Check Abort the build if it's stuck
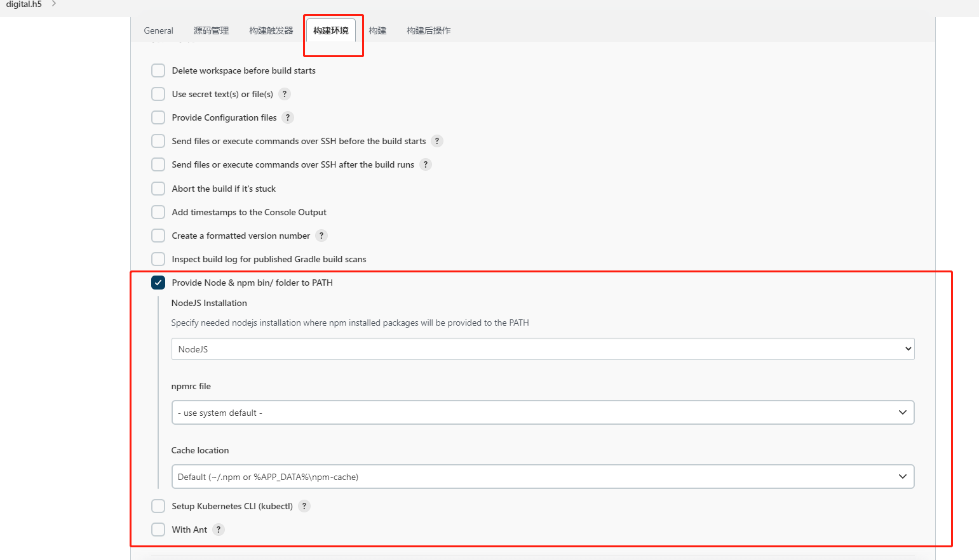Screen dimensions: 979x560 click(x=158, y=189)
